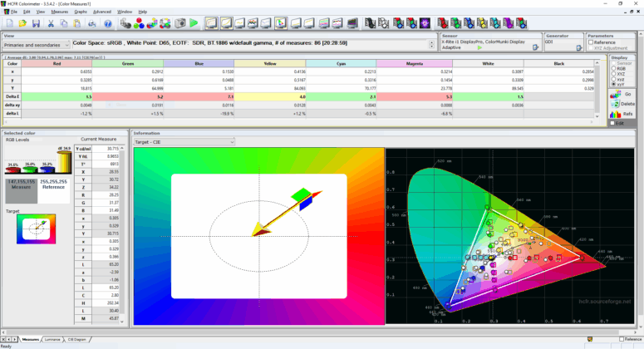This screenshot has width=644, height=349.
Task: Open the Window menu
Action: point(125,12)
